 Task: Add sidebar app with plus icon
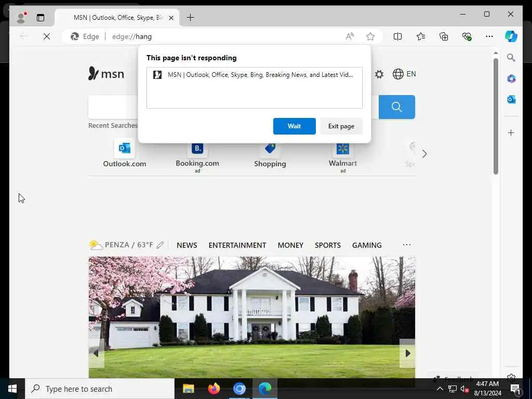click(511, 132)
